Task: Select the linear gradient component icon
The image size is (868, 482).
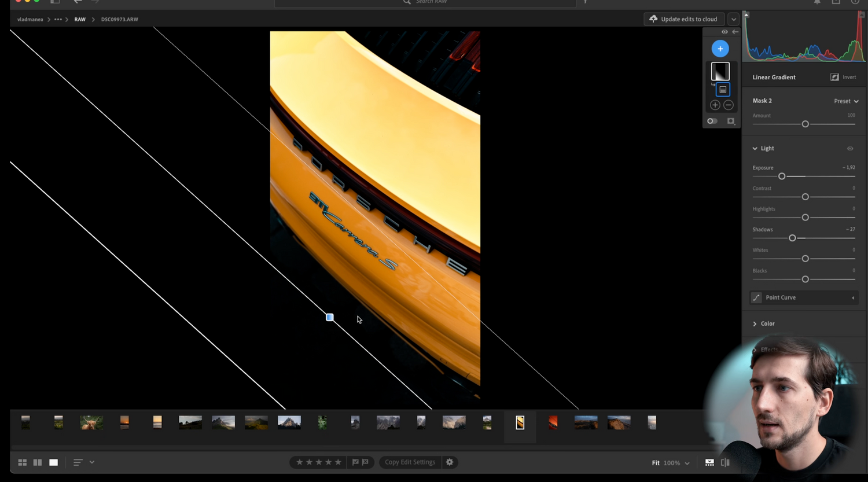Action: [723, 90]
